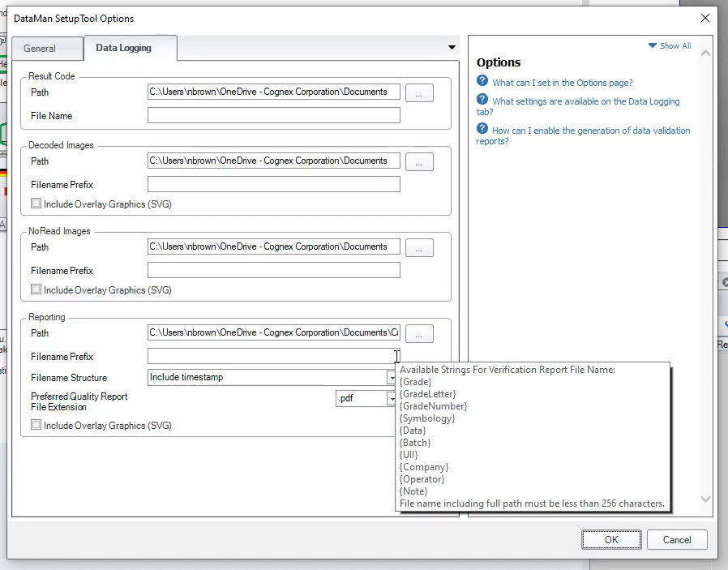Expand Show All help topics
728x570 pixels.
670,45
